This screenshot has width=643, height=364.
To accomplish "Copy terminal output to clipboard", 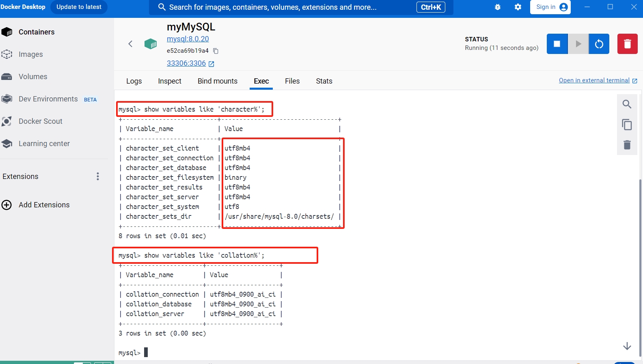I will [x=627, y=125].
